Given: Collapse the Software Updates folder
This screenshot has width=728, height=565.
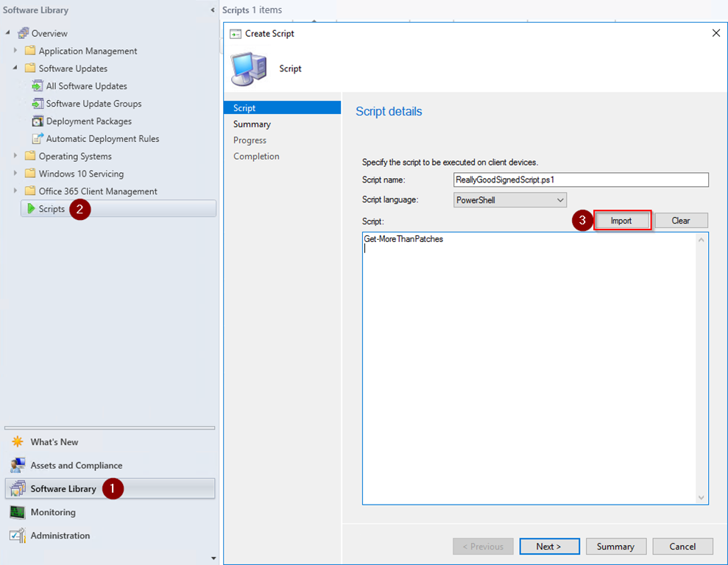Looking at the screenshot, I should pyautogui.click(x=16, y=68).
